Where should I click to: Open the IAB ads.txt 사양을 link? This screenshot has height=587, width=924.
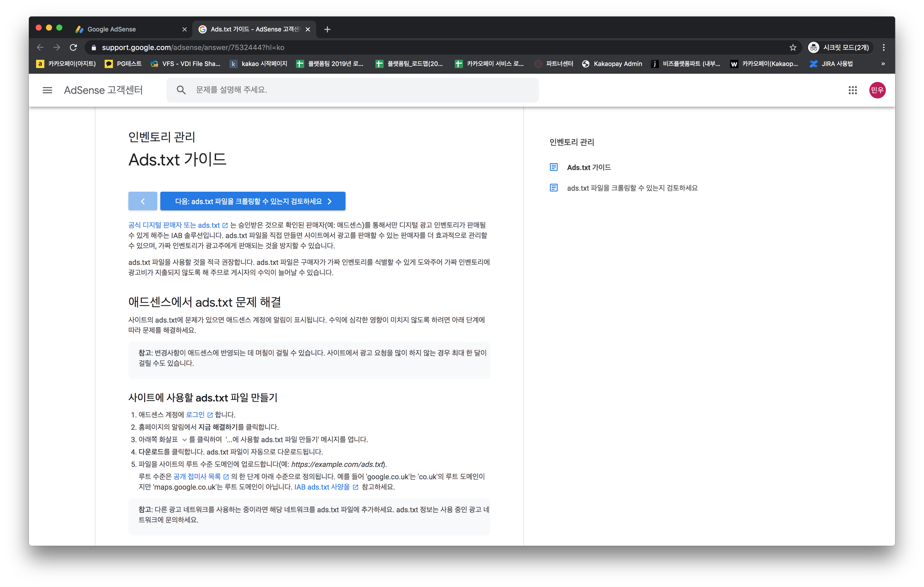pos(322,487)
